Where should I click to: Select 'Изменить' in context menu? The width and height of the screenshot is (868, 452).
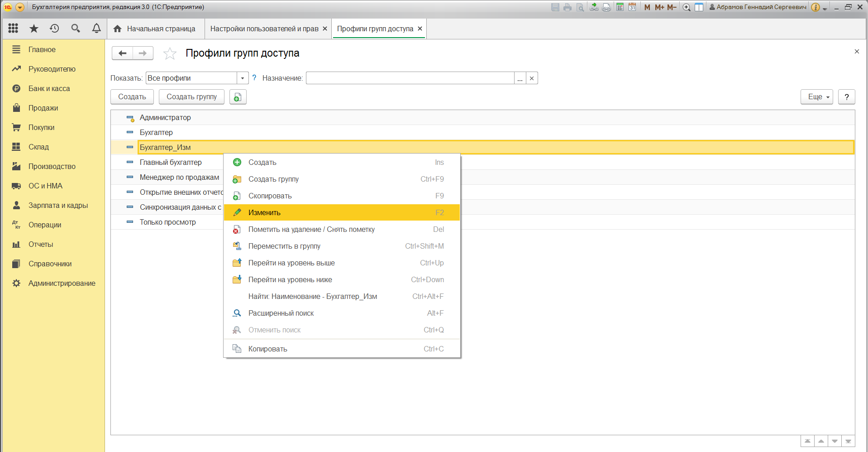coord(264,212)
